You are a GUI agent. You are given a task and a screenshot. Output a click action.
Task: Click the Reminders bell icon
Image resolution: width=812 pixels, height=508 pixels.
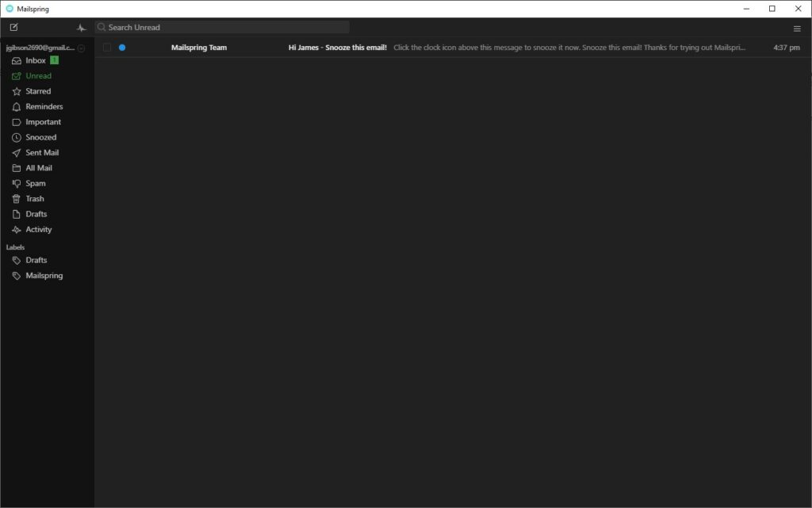pyautogui.click(x=17, y=106)
